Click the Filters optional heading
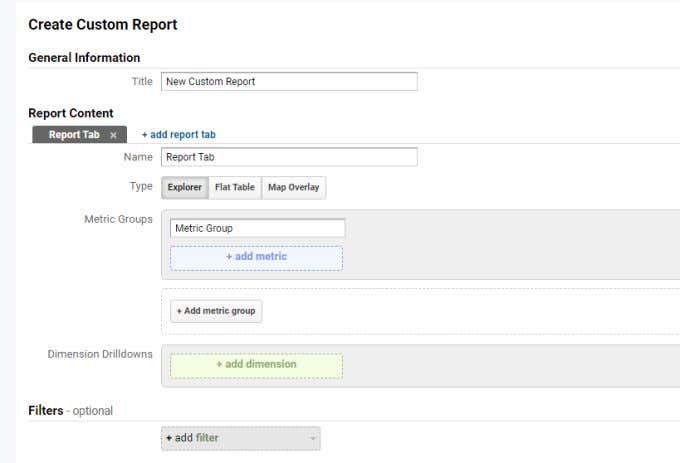Image resolution: width=680 pixels, height=463 pixels. 70,411
